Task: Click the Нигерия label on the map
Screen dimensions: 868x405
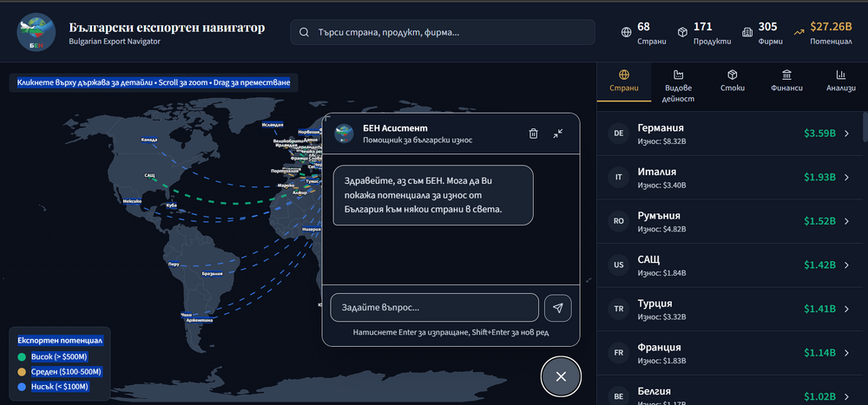Action: [x=312, y=229]
